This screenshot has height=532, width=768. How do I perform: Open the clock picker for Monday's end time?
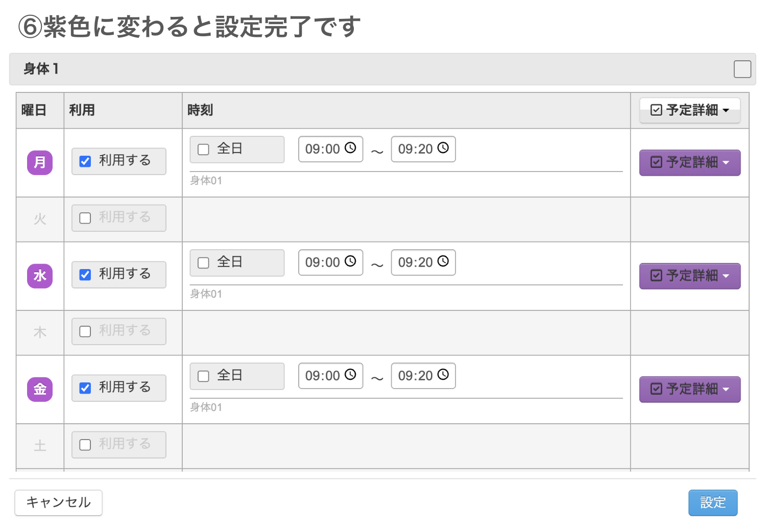pos(443,149)
